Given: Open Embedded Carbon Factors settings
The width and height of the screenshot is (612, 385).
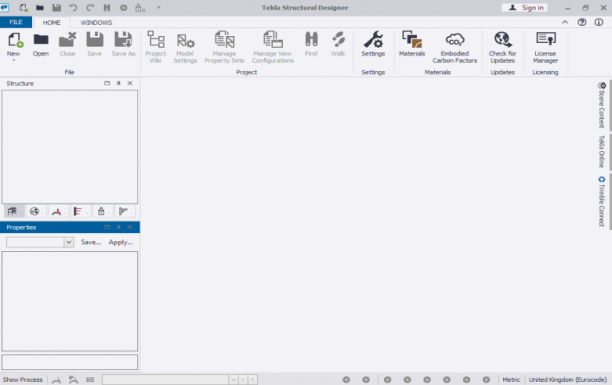Looking at the screenshot, I should pos(455,47).
